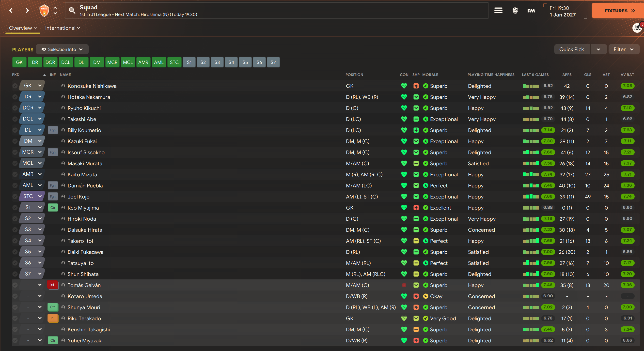This screenshot has width=644, height=351.
Task: Go forward with the right arrow
Action: pyautogui.click(x=27, y=11)
